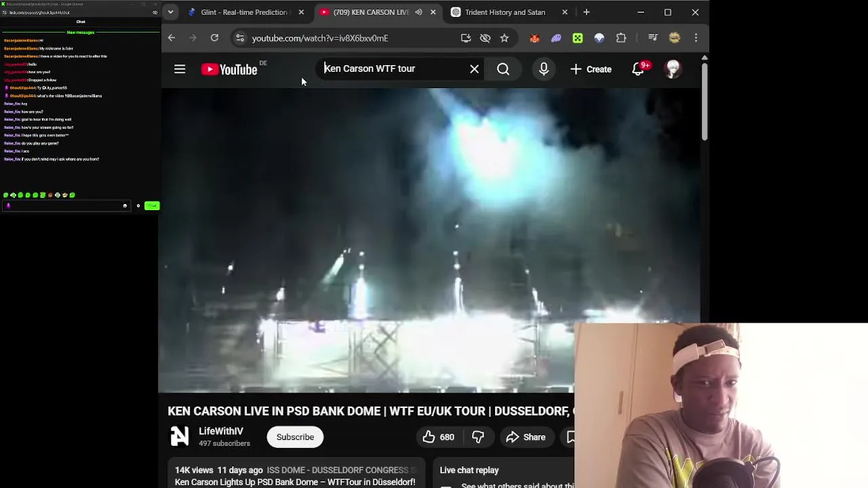The image size is (868, 488).
Task: Go to YouTube home via the logo
Action: [229, 69]
